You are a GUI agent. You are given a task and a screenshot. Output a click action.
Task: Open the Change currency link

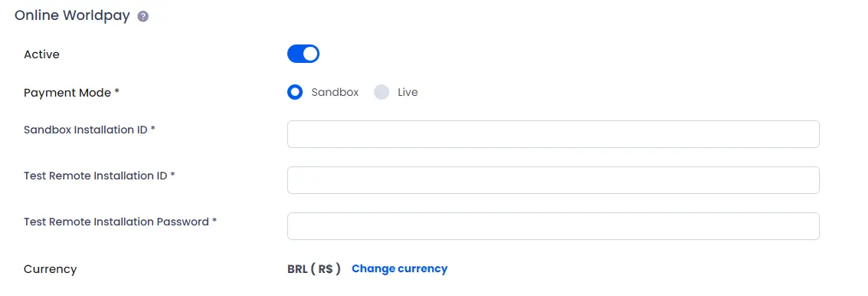click(x=400, y=268)
